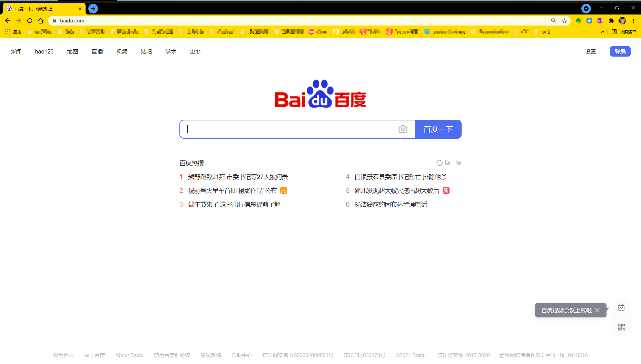The image size is (641, 364).
Task: Click 设为首页 footer link
Action: (x=63, y=355)
